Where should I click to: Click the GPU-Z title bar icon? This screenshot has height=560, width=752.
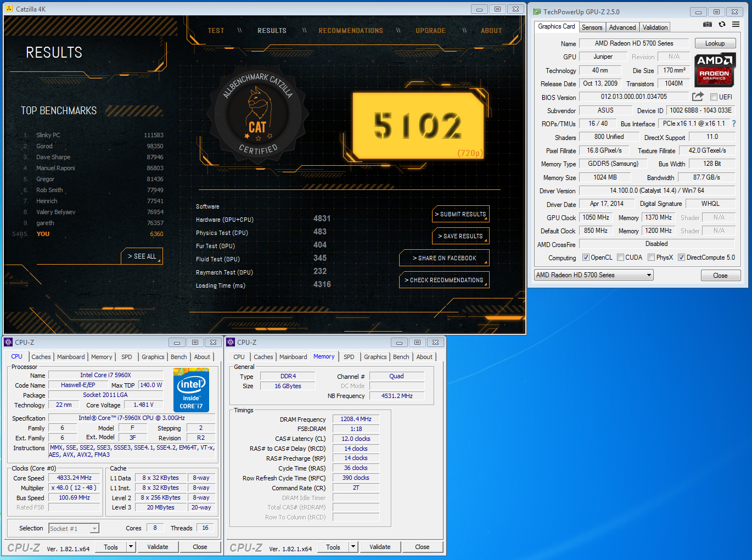point(537,12)
